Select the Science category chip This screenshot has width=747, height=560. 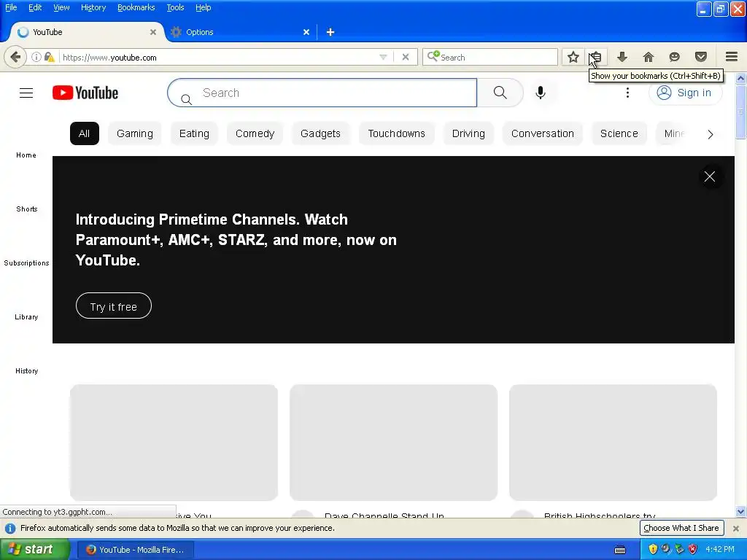click(x=619, y=133)
